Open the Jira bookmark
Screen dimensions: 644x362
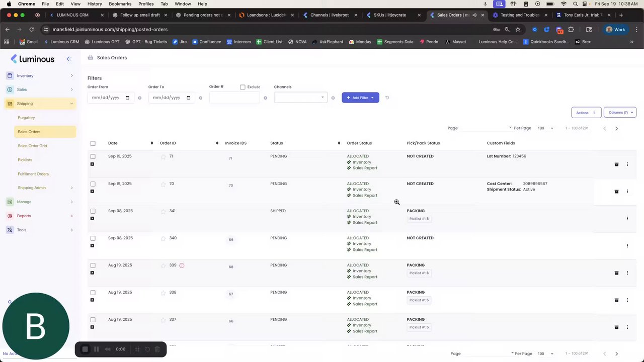pyautogui.click(x=180, y=42)
